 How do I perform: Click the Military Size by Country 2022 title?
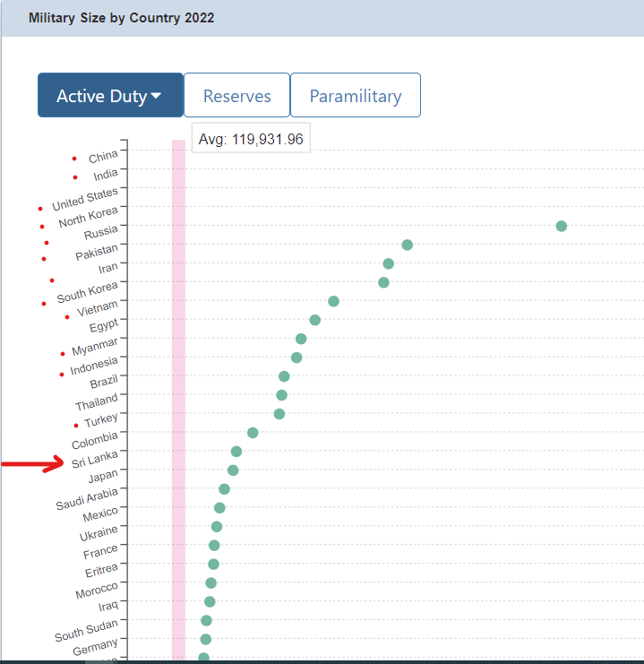point(122,18)
